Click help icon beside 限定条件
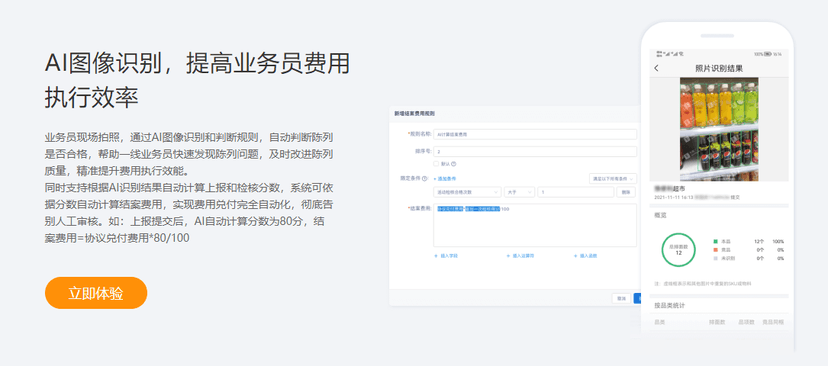Image resolution: width=828 pixels, height=366 pixels. coord(425,179)
